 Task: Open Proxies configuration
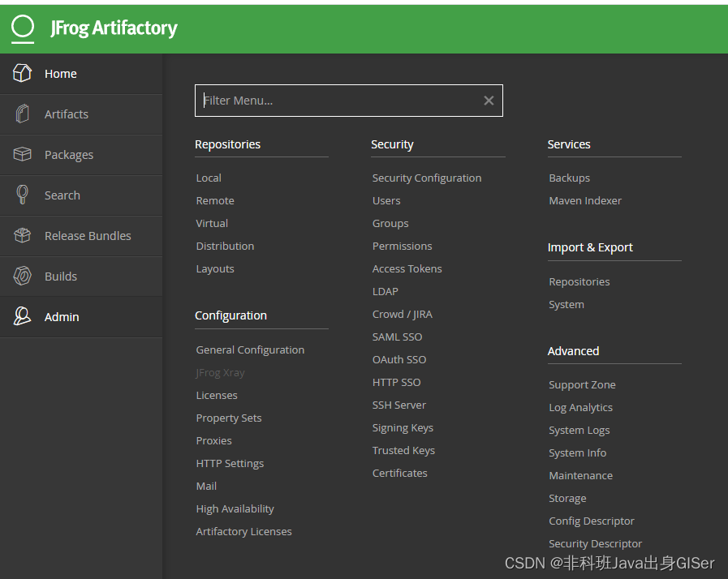[213, 441]
